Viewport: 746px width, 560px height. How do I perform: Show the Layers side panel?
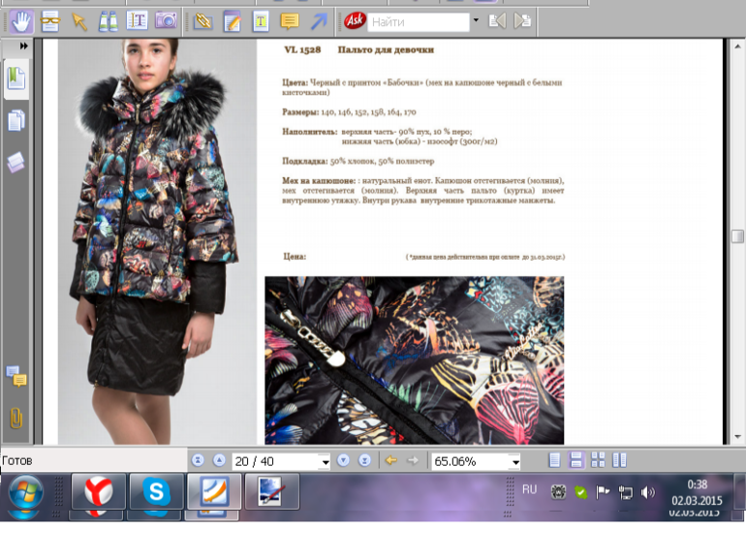[x=16, y=163]
